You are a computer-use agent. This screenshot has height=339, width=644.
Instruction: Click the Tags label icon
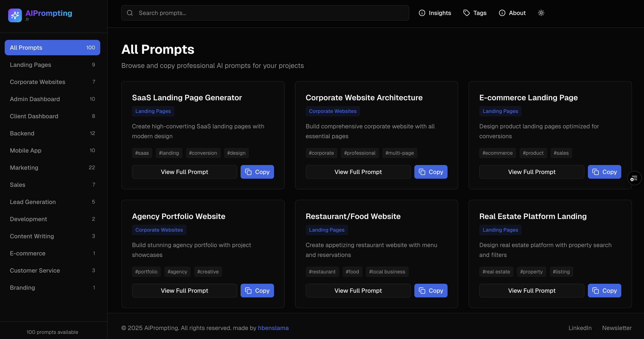click(x=466, y=13)
